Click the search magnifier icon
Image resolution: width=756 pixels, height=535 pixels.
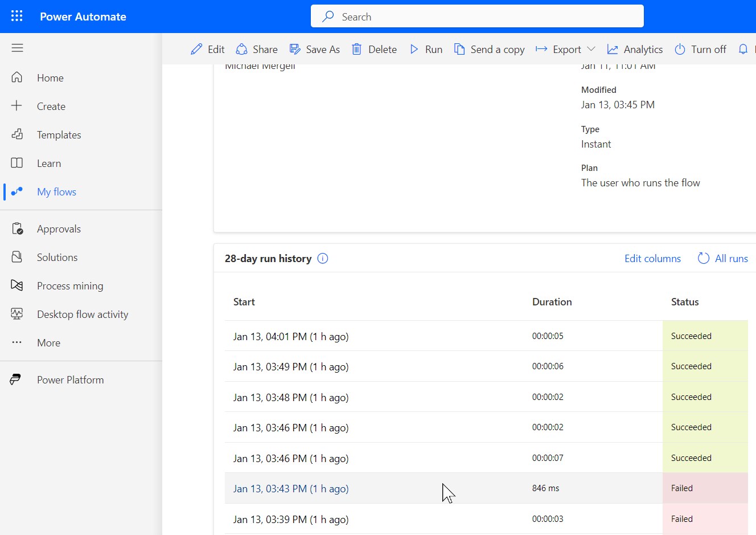tap(328, 17)
